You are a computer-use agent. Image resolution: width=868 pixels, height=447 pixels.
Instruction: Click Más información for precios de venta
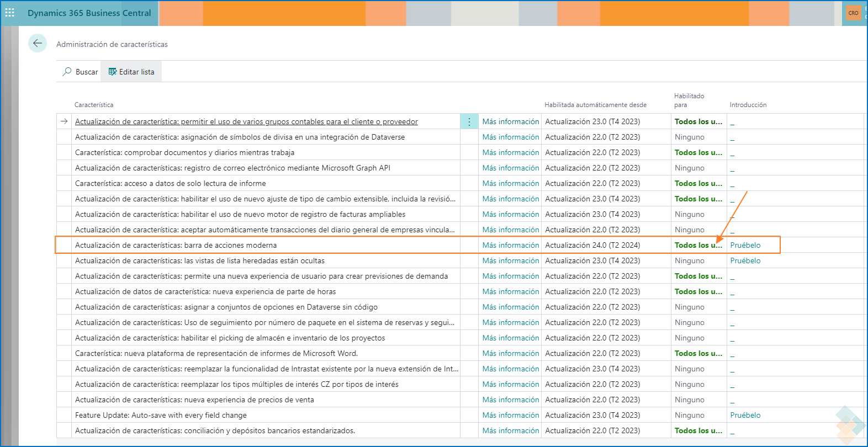[x=511, y=400]
